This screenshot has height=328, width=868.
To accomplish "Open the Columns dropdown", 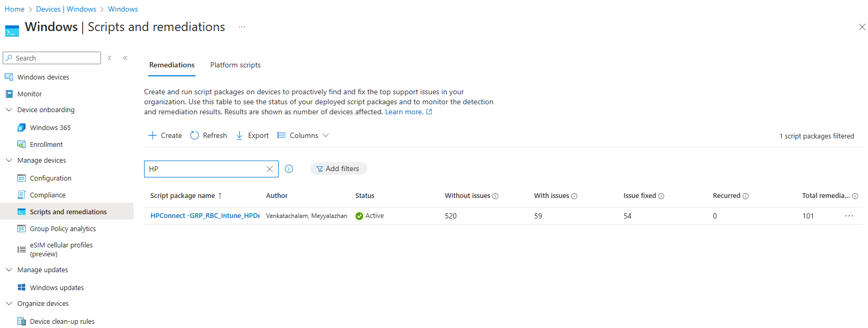I will (x=303, y=135).
